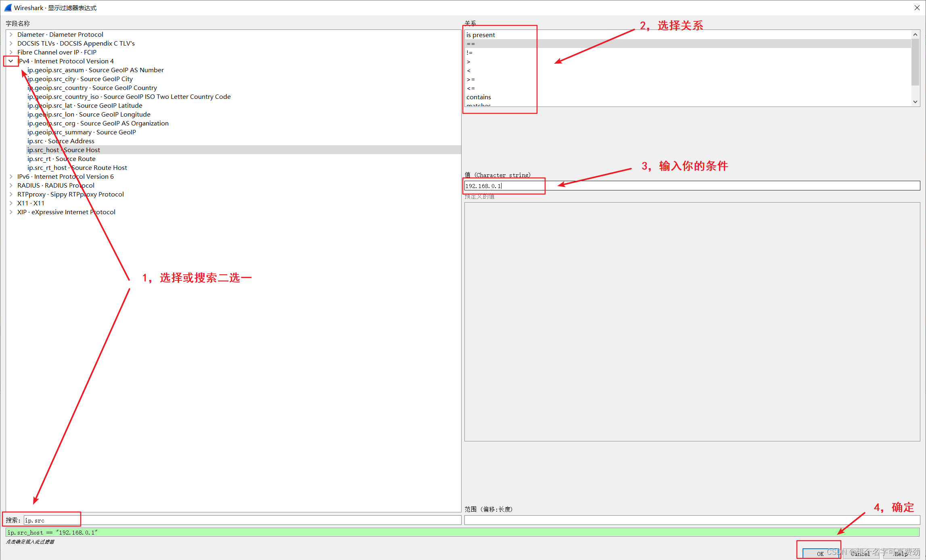Viewport: 926px width, 560px height.
Task: Confirm with the OK button
Action: click(x=820, y=554)
